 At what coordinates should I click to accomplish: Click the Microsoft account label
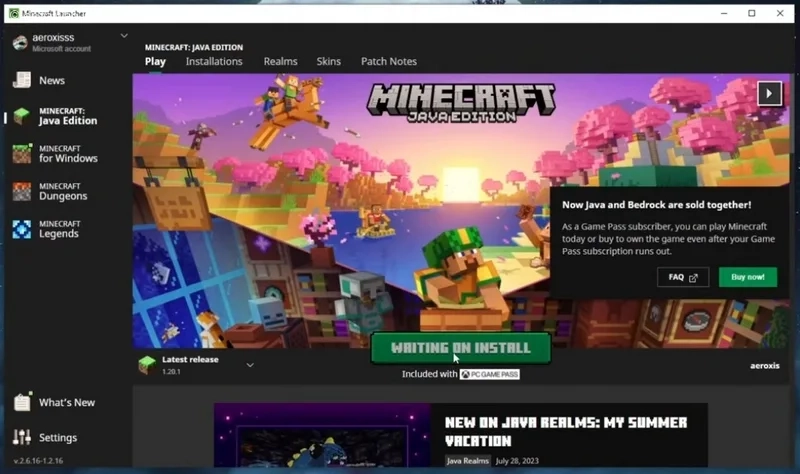(61, 48)
